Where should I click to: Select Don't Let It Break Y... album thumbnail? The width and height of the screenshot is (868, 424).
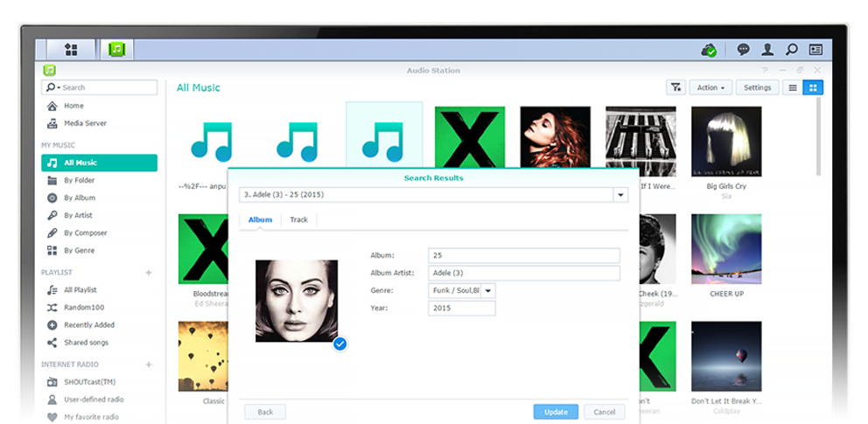[x=726, y=357]
